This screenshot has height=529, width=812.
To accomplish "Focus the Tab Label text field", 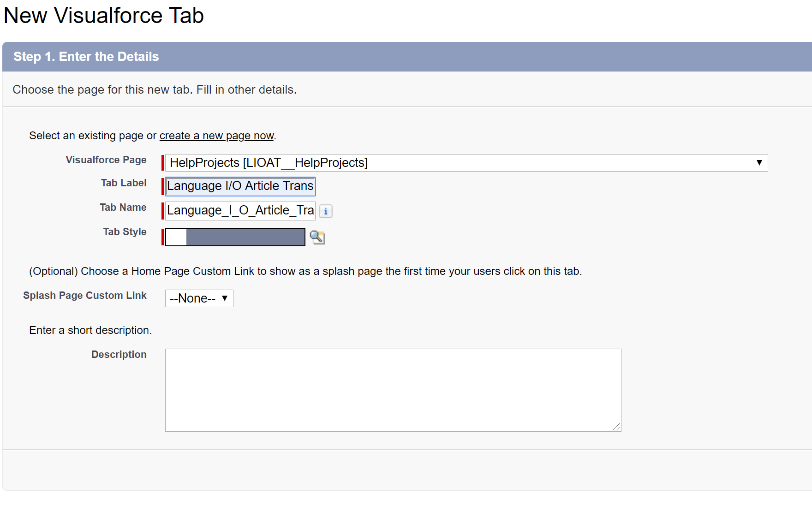I will [240, 186].
